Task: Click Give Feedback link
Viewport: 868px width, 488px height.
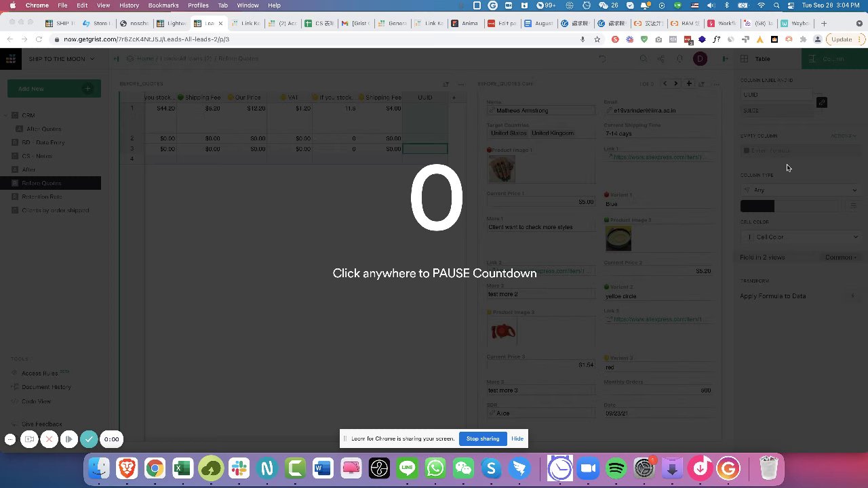Action: point(41,424)
